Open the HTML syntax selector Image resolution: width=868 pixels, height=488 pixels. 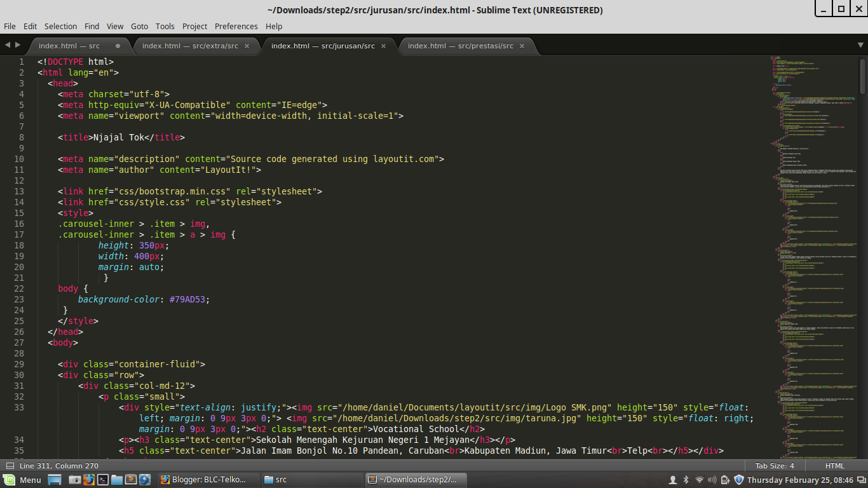834,466
